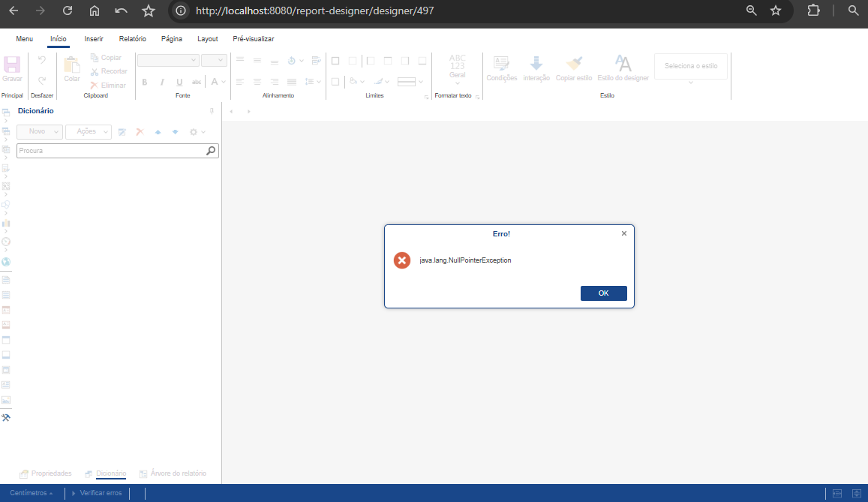The image size is (868, 502).
Task: Click the redo arrow icon
Action: pyautogui.click(x=42, y=80)
